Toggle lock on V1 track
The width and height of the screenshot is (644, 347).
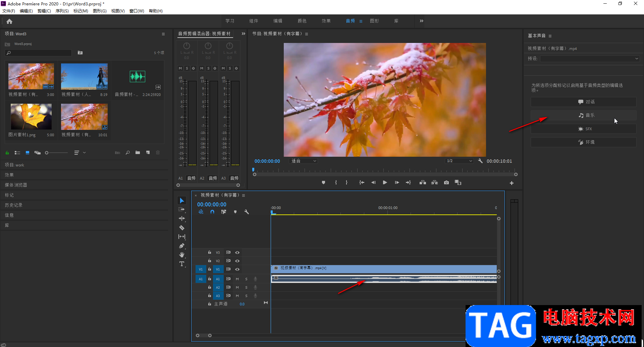click(x=209, y=269)
